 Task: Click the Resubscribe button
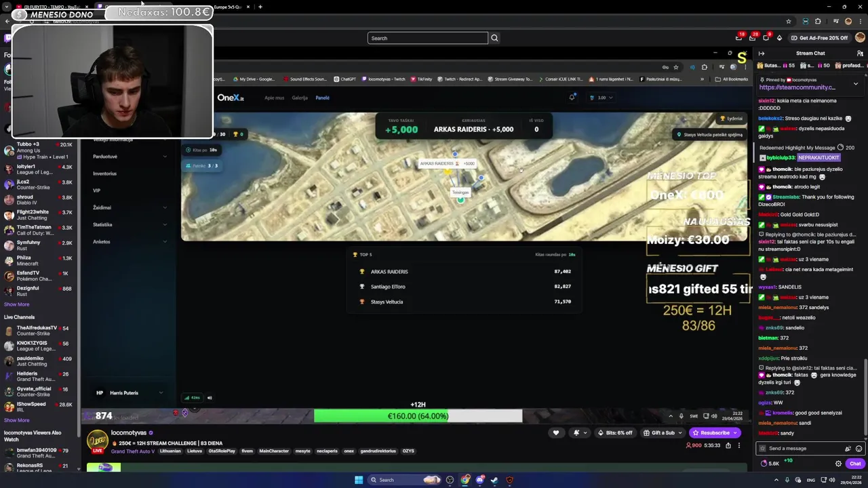pyautogui.click(x=715, y=432)
